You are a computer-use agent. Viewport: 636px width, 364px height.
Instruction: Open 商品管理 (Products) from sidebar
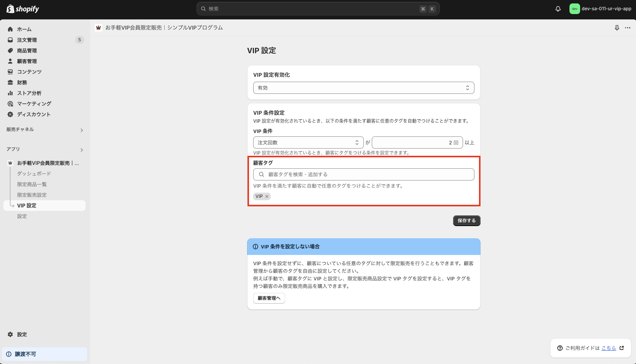[x=10, y=50]
